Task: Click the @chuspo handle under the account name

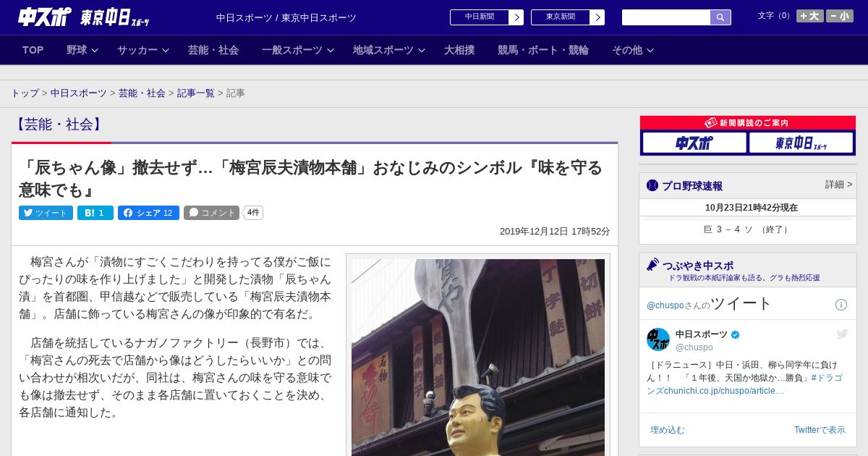Action: click(694, 347)
